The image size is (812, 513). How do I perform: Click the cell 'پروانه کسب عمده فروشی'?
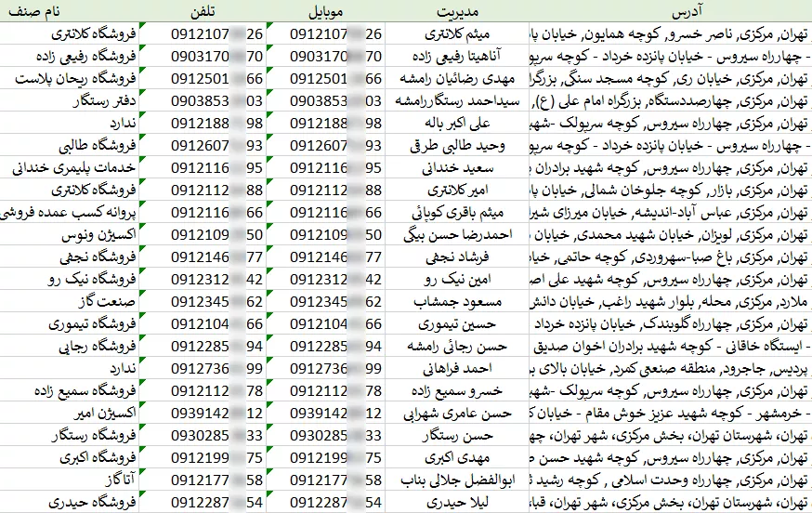[x=70, y=212]
